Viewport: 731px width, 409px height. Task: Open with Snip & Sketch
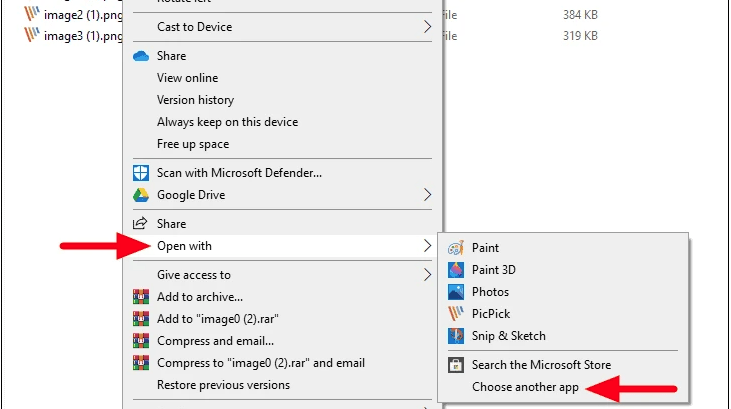point(563,336)
